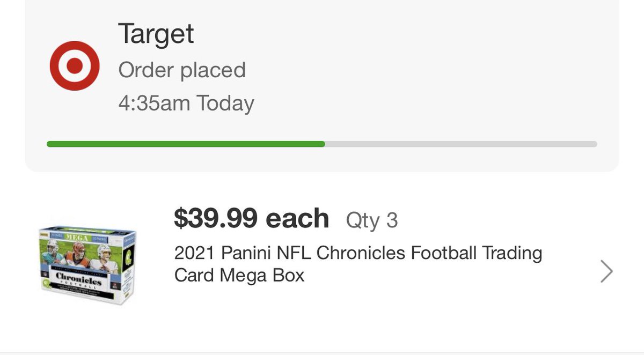Open the Chronicles Mega Box product thumbnail
Image resolution: width=644 pixels, height=355 pixels.
tap(86, 264)
